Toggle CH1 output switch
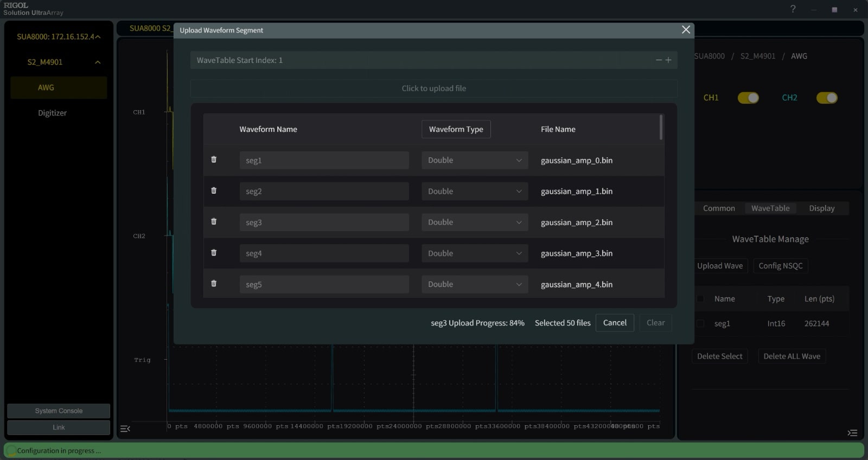The width and height of the screenshot is (868, 460). click(748, 98)
